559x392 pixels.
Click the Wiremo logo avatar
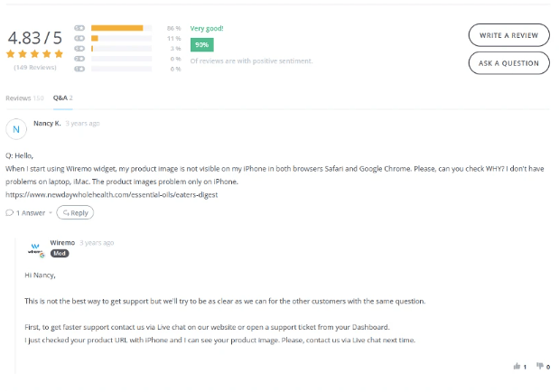point(36,249)
